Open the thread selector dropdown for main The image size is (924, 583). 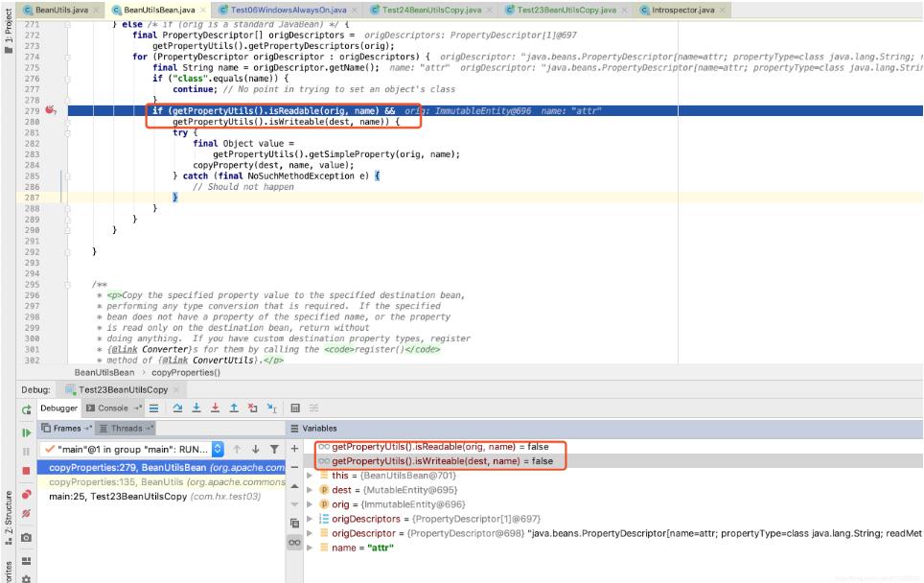point(216,449)
